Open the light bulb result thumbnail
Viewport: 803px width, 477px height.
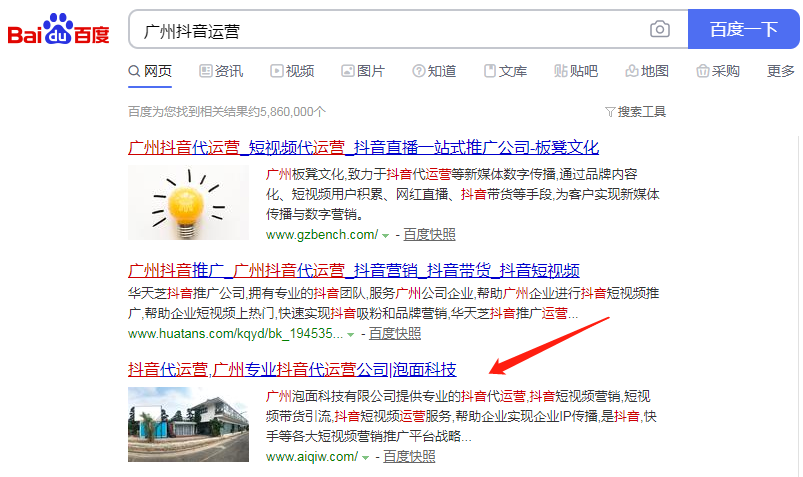coord(188,202)
